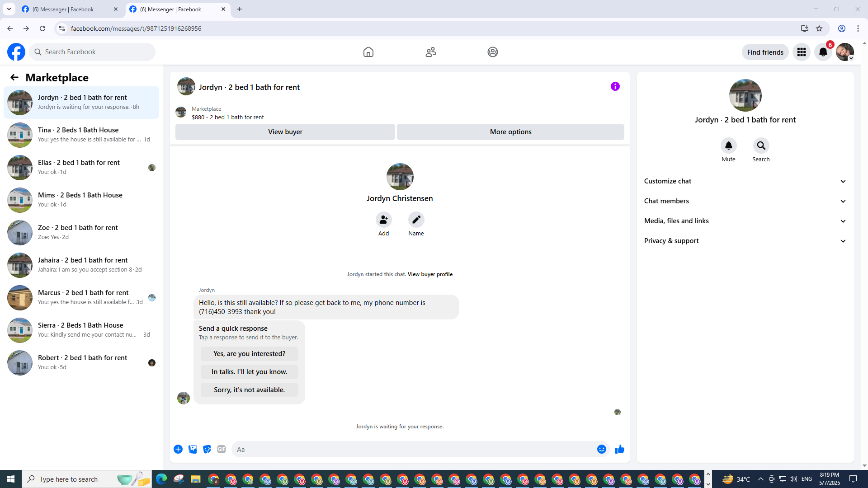This screenshot has height=488, width=868.
Task: Open the notifications bell
Action: (x=823, y=52)
